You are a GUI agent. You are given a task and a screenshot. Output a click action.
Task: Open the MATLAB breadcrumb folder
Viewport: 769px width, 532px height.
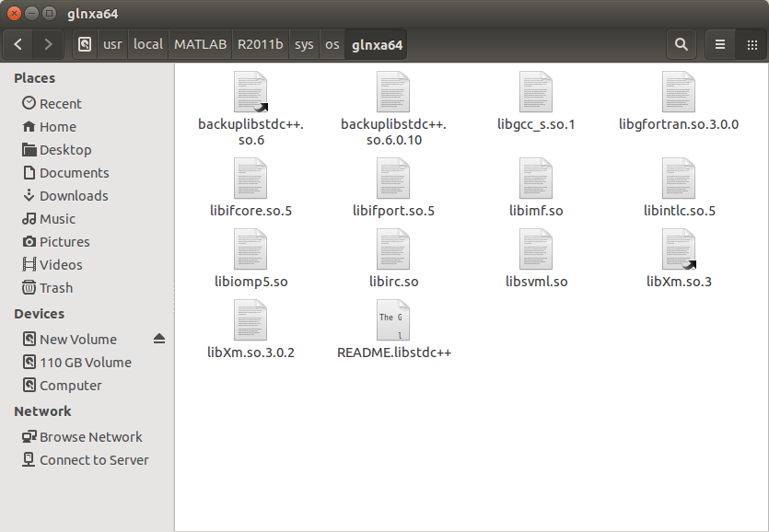pyautogui.click(x=200, y=43)
